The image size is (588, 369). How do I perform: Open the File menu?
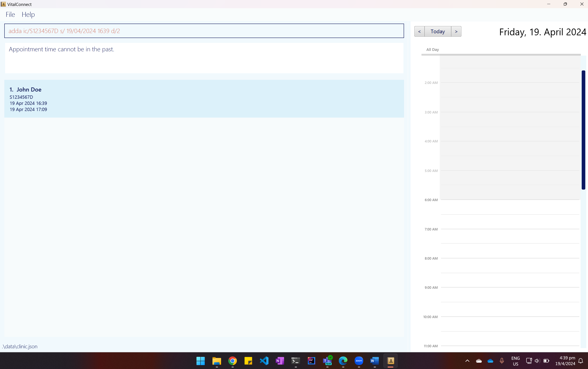point(10,14)
